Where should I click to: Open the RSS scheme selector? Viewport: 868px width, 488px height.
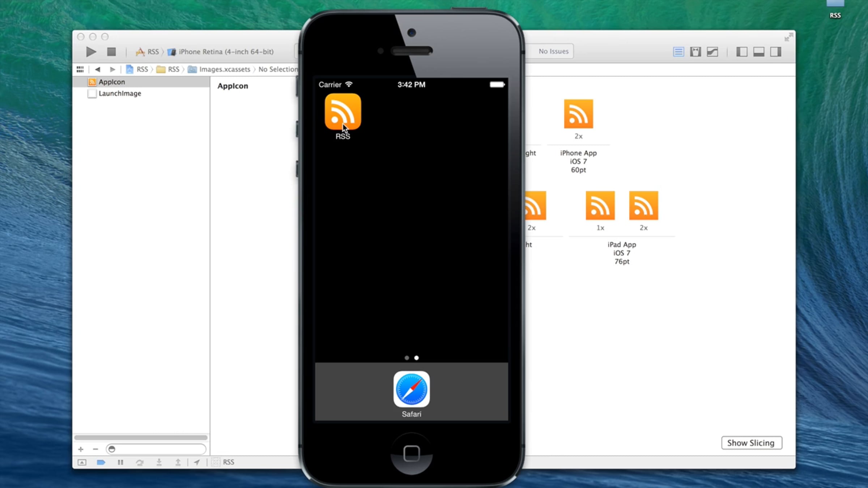click(x=148, y=52)
